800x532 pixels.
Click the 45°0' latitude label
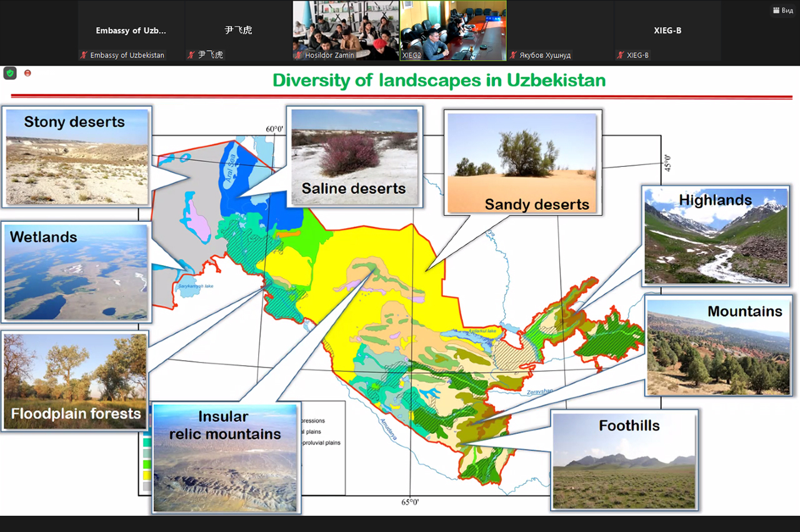pyautogui.click(x=668, y=163)
